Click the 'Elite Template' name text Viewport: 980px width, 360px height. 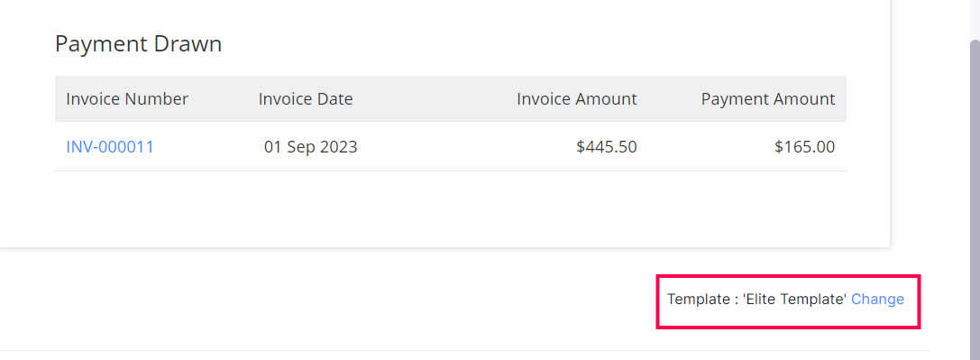795,300
